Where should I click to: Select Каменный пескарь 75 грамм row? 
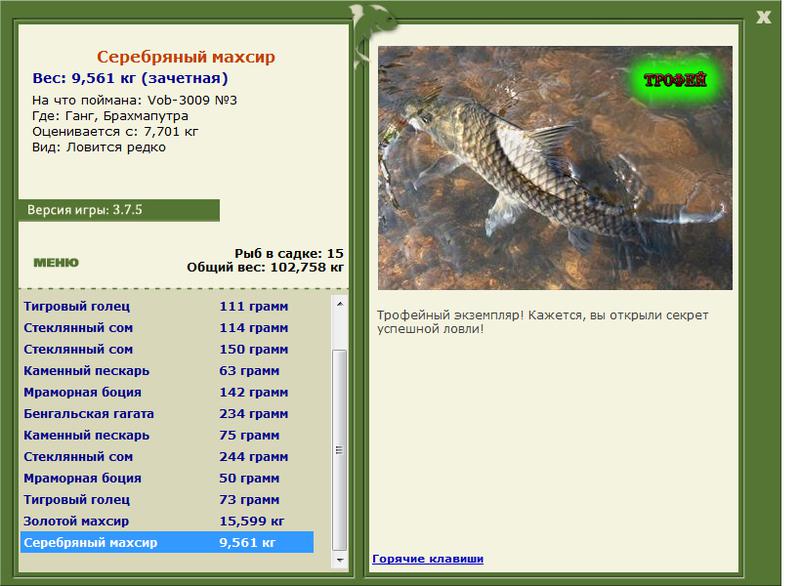[167, 435]
